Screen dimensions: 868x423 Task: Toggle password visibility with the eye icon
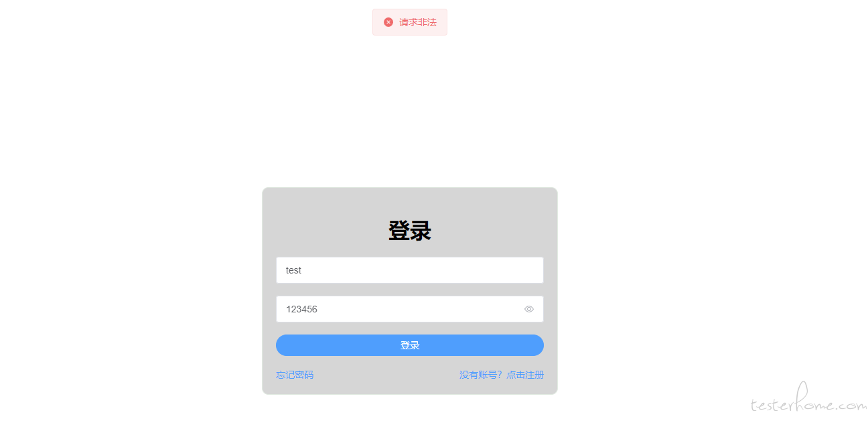coord(529,309)
